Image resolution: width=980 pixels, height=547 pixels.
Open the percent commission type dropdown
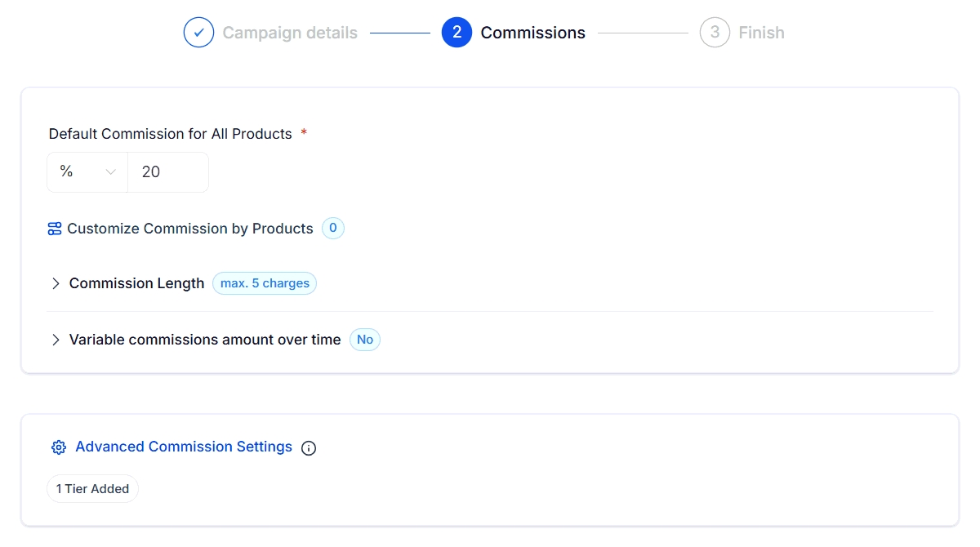87,172
